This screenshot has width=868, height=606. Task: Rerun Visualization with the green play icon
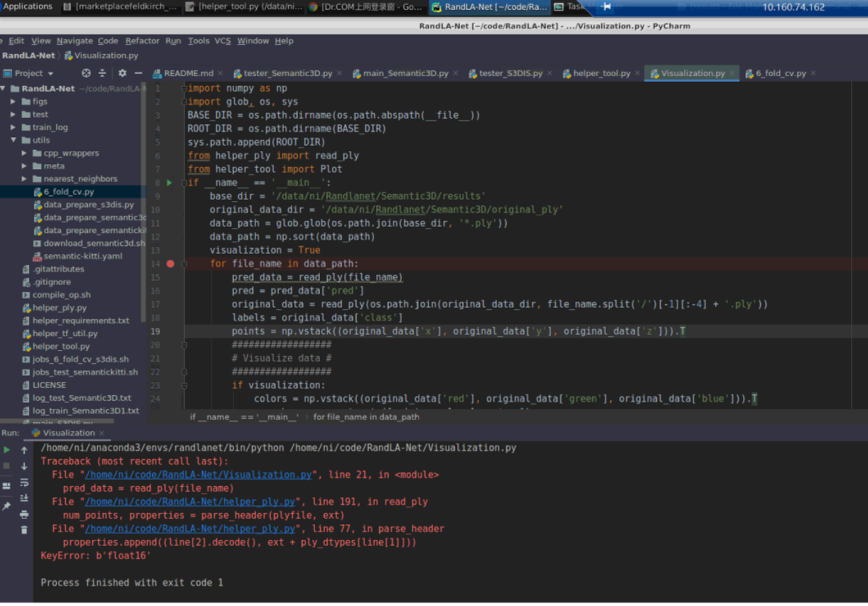7,450
